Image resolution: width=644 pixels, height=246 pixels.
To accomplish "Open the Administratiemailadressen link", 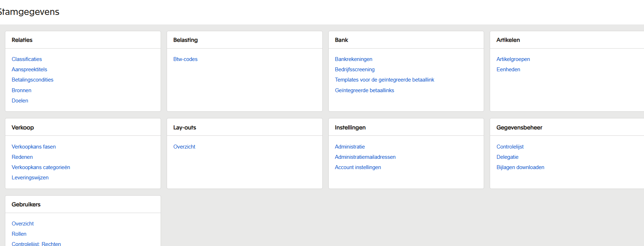I will tap(365, 157).
